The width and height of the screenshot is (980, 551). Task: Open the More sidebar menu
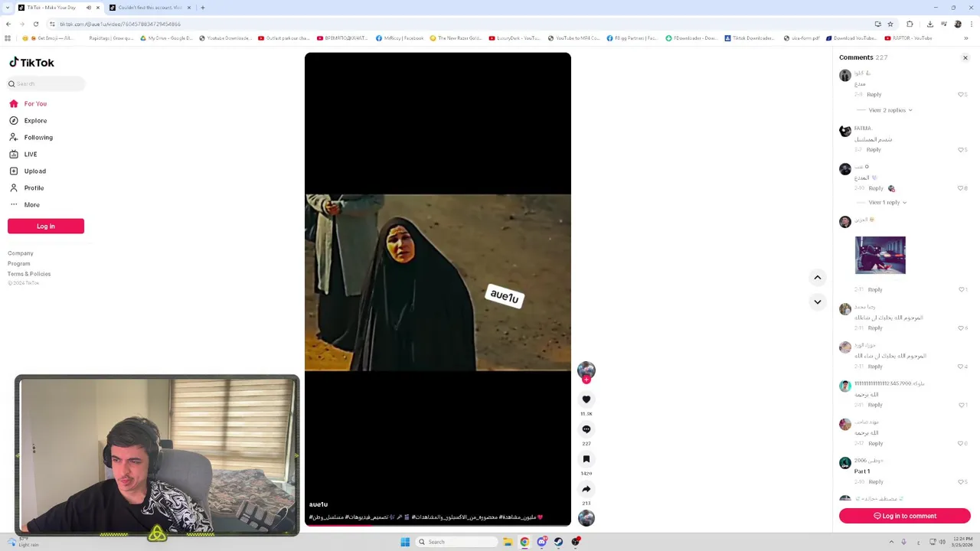tap(24, 204)
